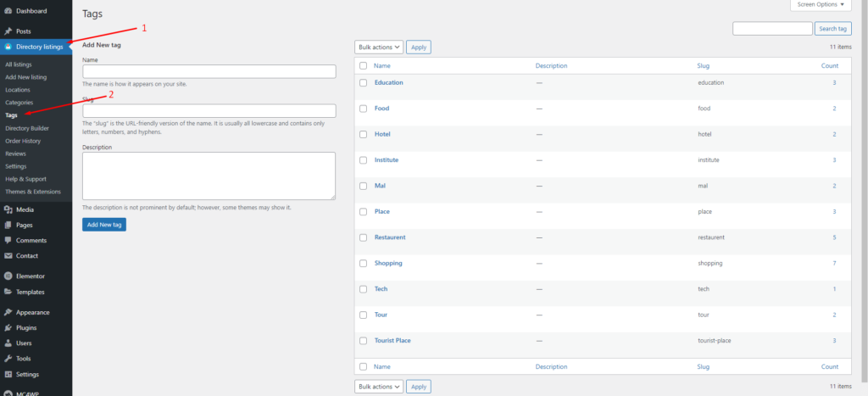Click the Templates folder icon
868x396 pixels.
pyautogui.click(x=8, y=292)
